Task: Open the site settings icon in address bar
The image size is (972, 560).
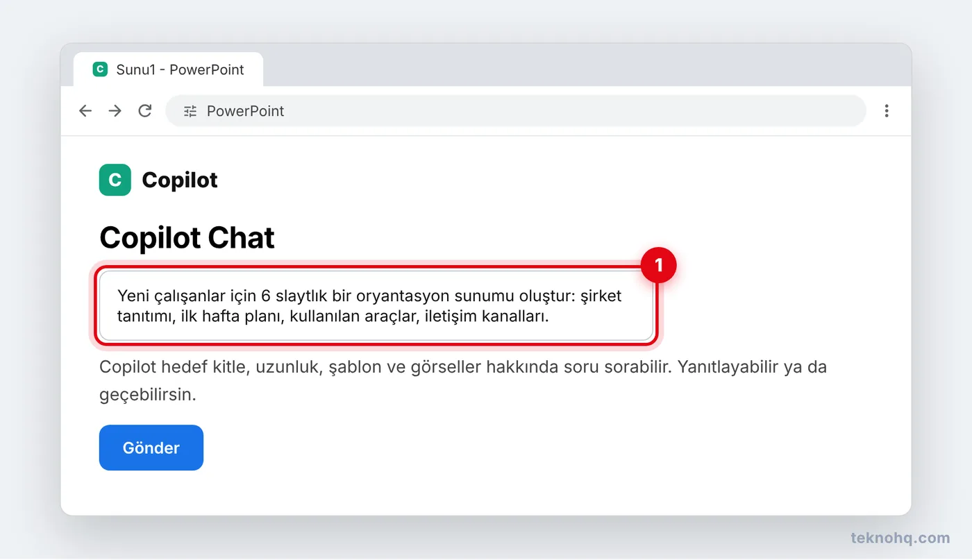Action: click(x=190, y=111)
